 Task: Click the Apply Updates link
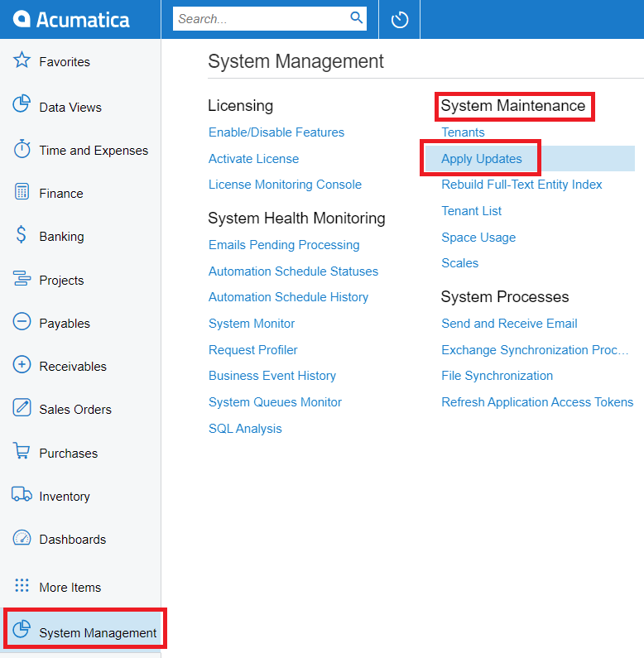pyautogui.click(x=481, y=159)
